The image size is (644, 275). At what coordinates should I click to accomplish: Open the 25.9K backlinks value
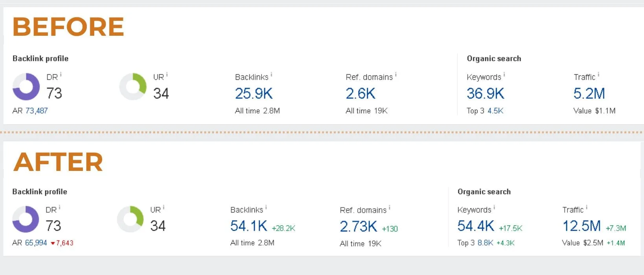click(x=254, y=93)
